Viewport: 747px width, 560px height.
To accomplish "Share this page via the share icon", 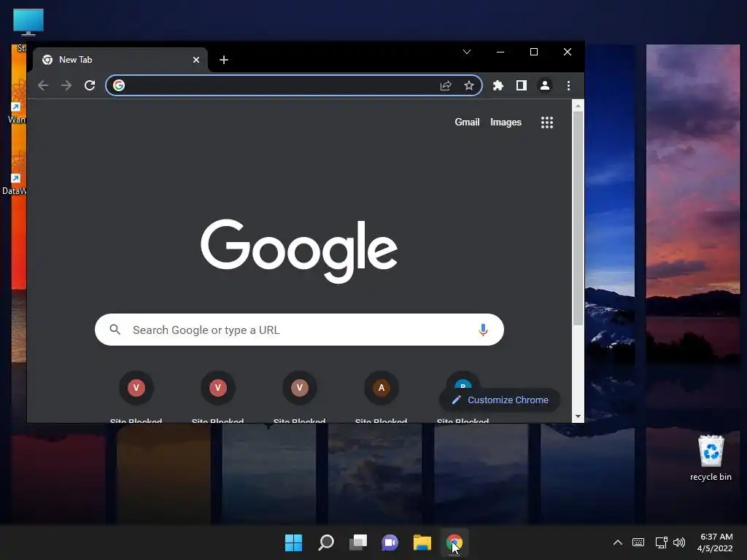I will pos(446,86).
